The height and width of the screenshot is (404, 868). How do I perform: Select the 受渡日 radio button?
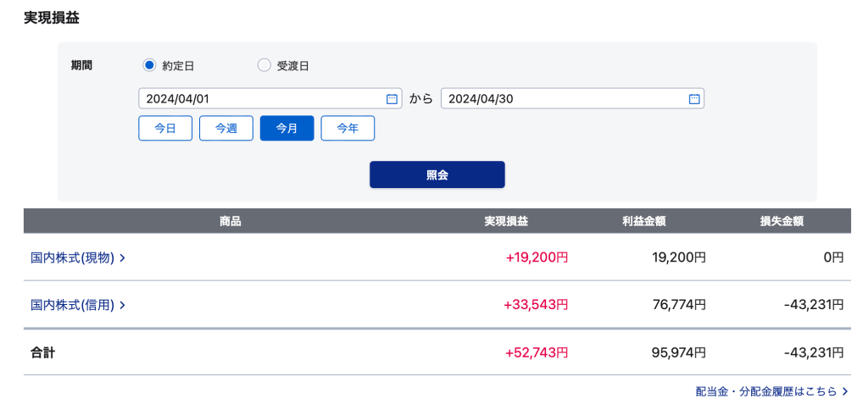(x=264, y=65)
